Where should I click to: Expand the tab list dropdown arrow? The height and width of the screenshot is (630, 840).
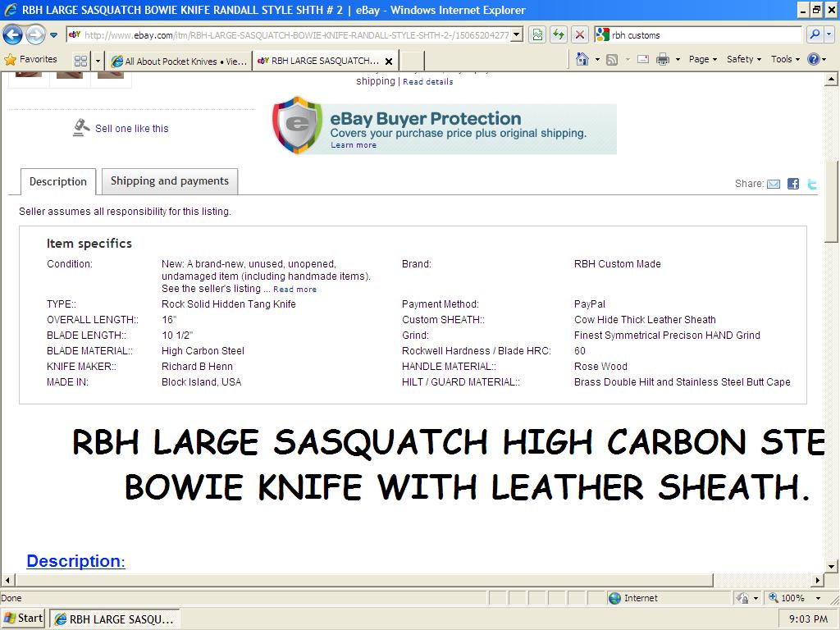pos(98,61)
